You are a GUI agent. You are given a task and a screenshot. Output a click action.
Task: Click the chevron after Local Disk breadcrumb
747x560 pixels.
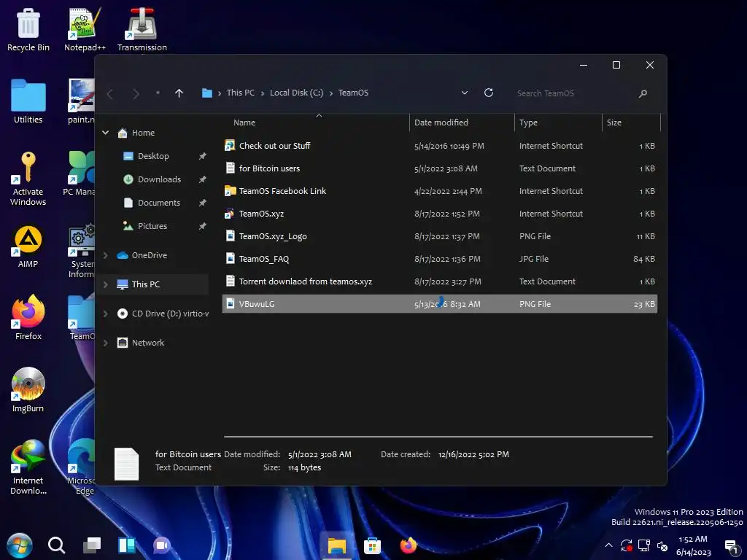pos(331,93)
